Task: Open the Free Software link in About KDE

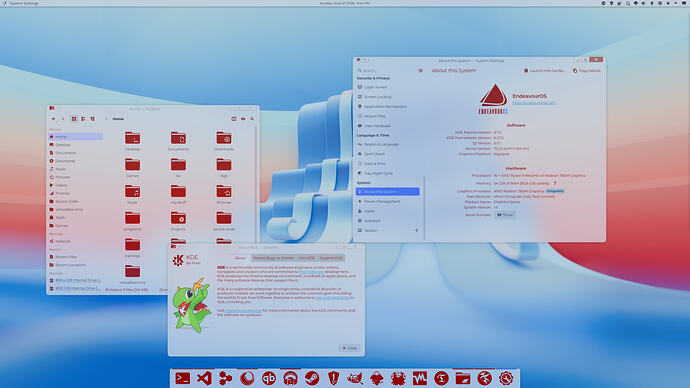Action: [311, 272]
